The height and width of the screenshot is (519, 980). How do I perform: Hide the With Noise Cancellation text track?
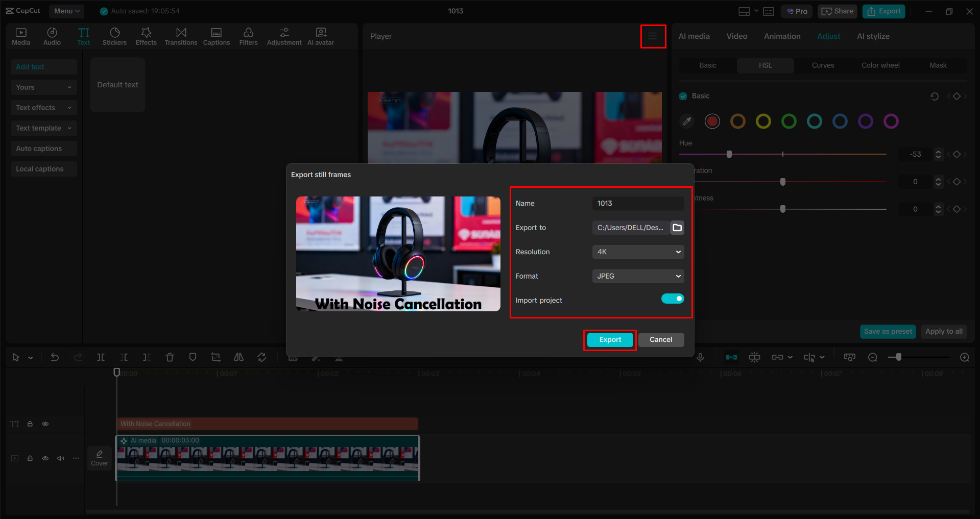coord(45,424)
